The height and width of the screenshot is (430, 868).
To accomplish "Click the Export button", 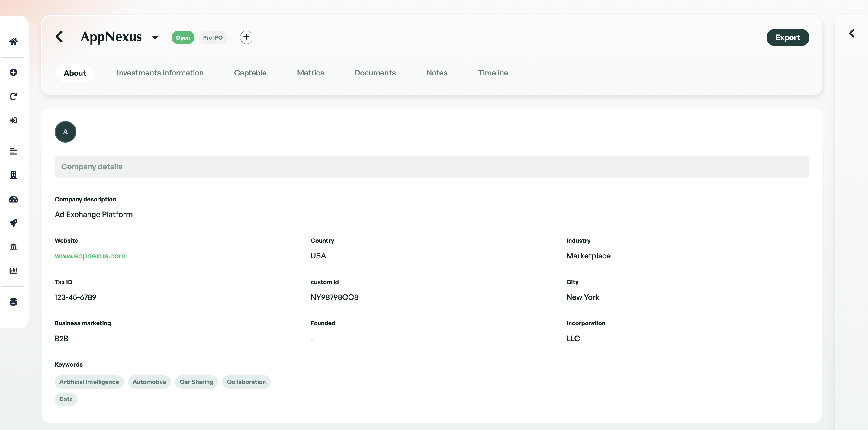I will 788,37.
